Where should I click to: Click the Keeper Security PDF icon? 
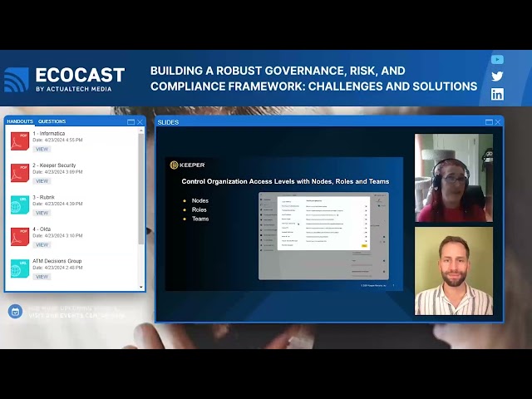pos(20,173)
